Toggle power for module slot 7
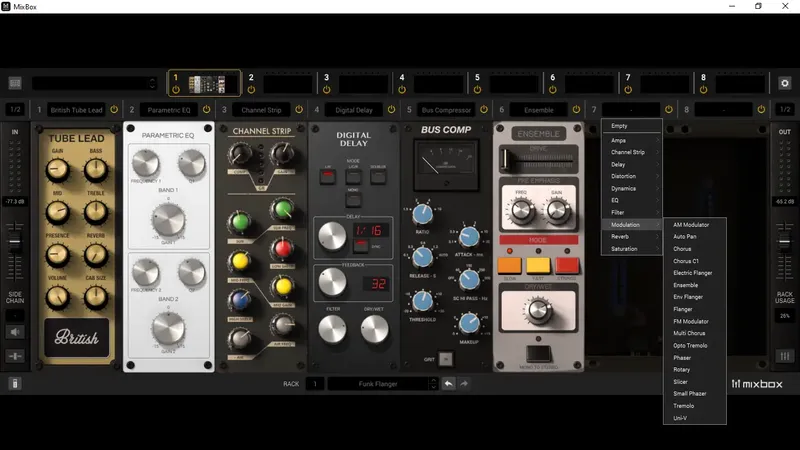The image size is (800, 450). pyautogui.click(x=669, y=109)
